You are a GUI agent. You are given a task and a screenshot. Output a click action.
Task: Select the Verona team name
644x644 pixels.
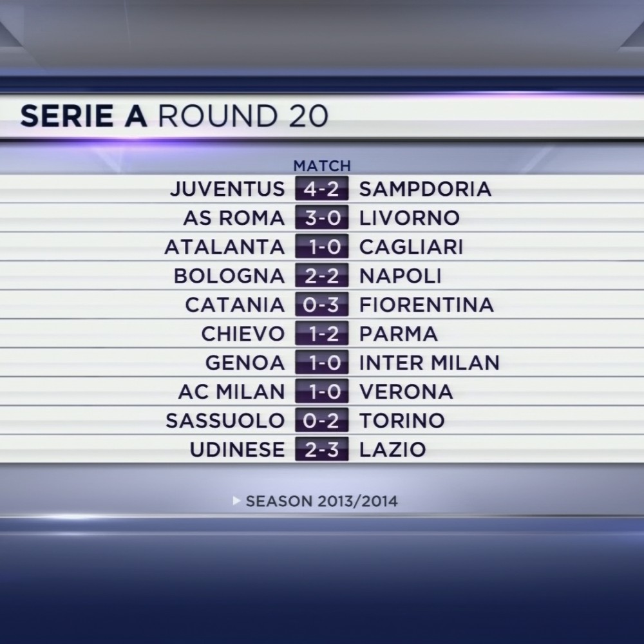coord(406,392)
